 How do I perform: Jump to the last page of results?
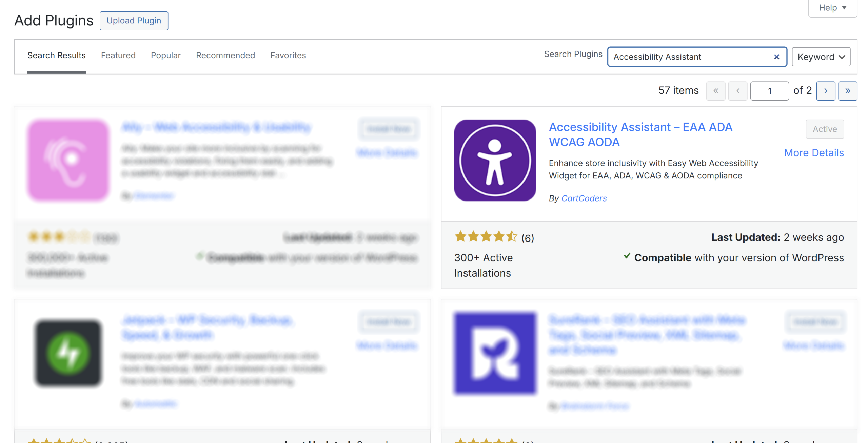(848, 91)
